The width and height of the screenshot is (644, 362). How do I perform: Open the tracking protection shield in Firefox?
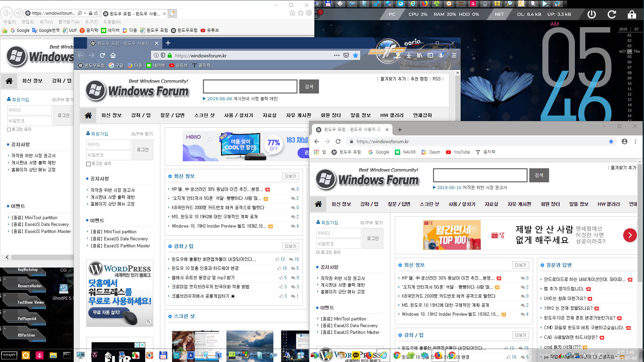pos(163,55)
